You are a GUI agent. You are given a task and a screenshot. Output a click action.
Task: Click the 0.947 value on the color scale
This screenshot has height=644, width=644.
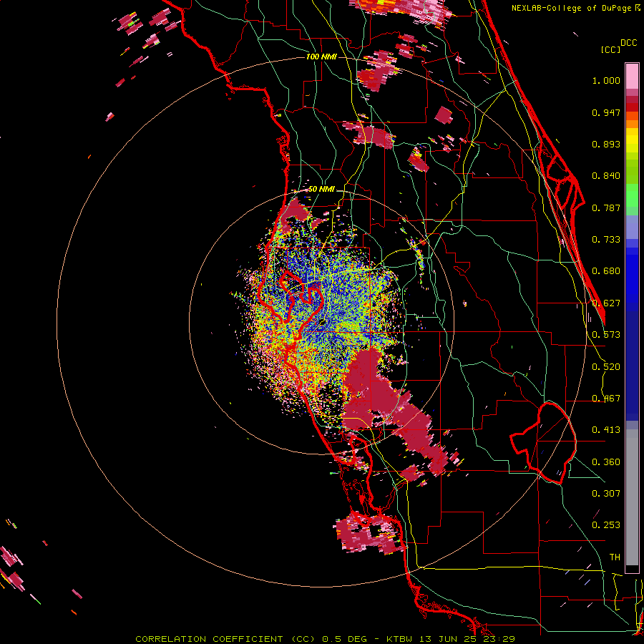click(606, 112)
